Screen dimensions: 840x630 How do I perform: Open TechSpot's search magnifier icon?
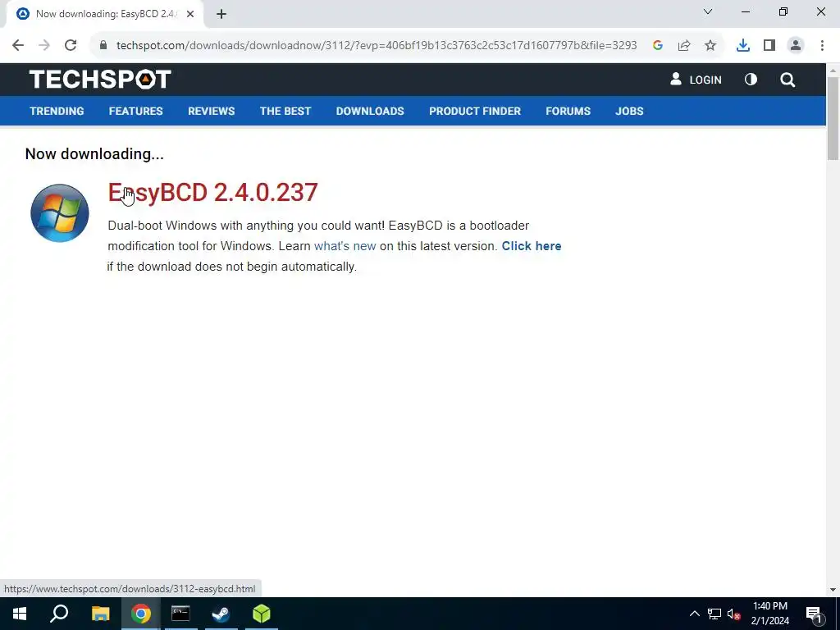pyautogui.click(x=787, y=80)
